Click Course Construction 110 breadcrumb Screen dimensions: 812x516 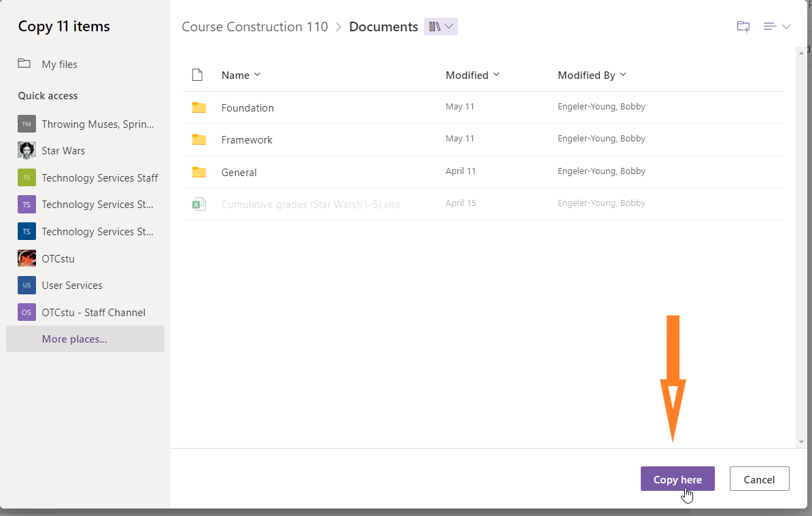coord(255,27)
